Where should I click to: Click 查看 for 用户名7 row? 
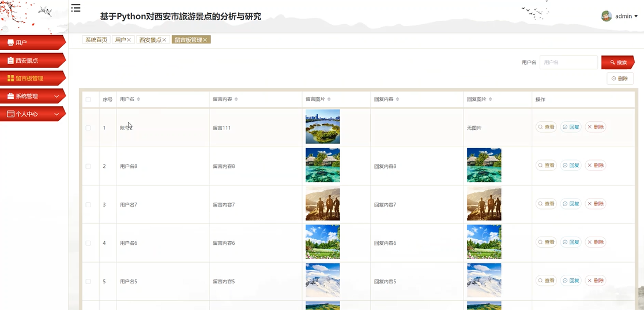point(546,204)
